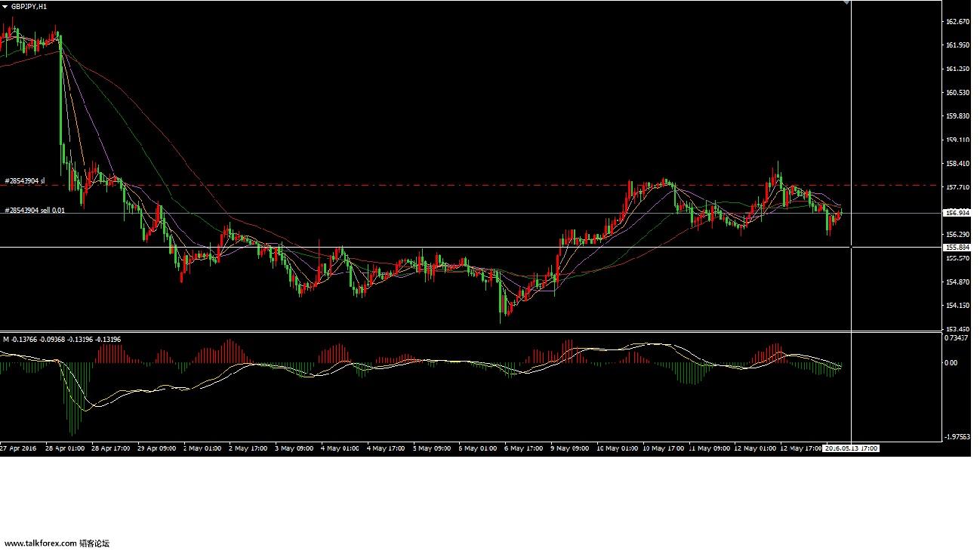Click the crosshair price tag 155.884
The height and width of the screenshot is (551, 980).
(957, 247)
